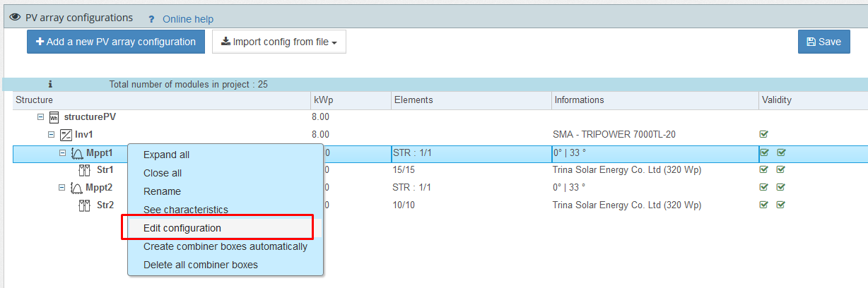The image size is (868, 288).
Task: Click Mppt2 STR : 1/1 cell
Action: tap(411, 187)
